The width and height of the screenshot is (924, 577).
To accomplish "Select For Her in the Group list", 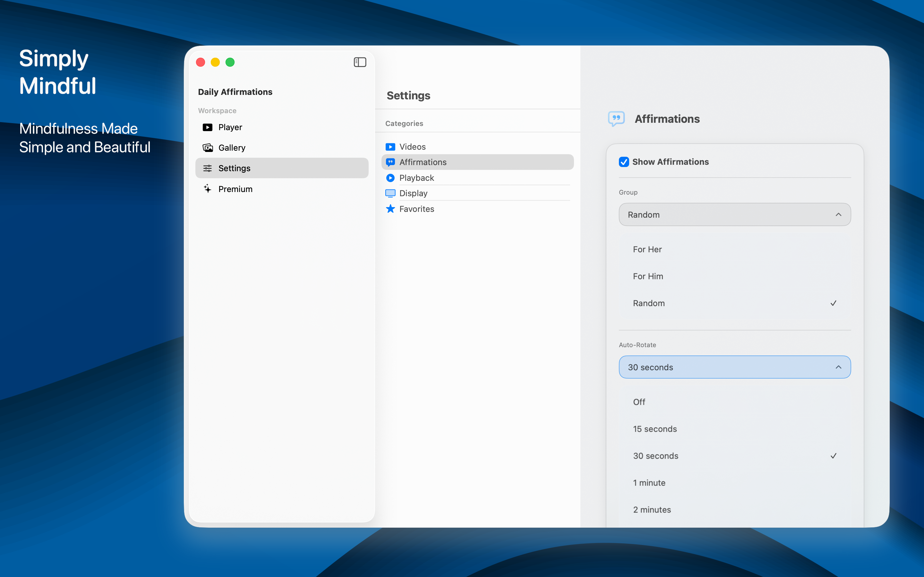I will (x=647, y=249).
